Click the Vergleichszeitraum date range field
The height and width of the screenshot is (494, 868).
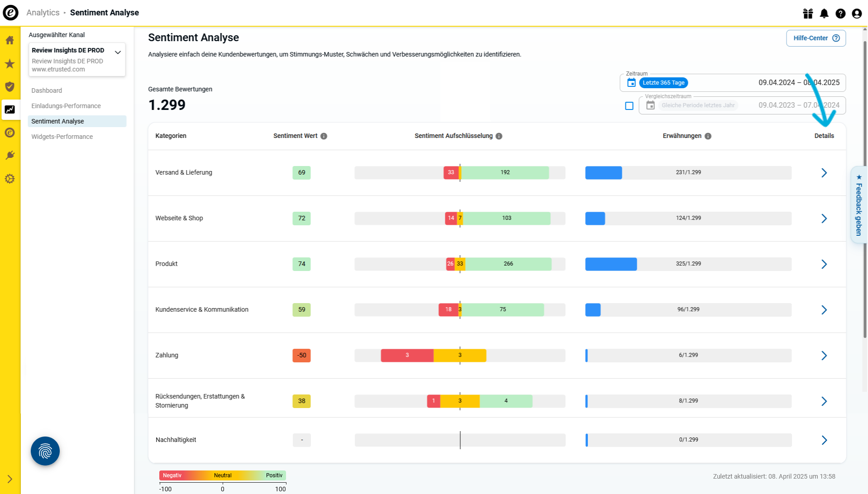pos(742,105)
